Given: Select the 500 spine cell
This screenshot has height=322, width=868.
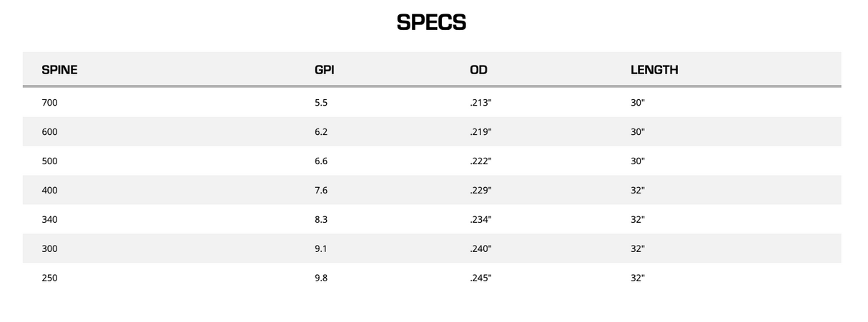Looking at the screenshot, I should click(x=49, y=161).
